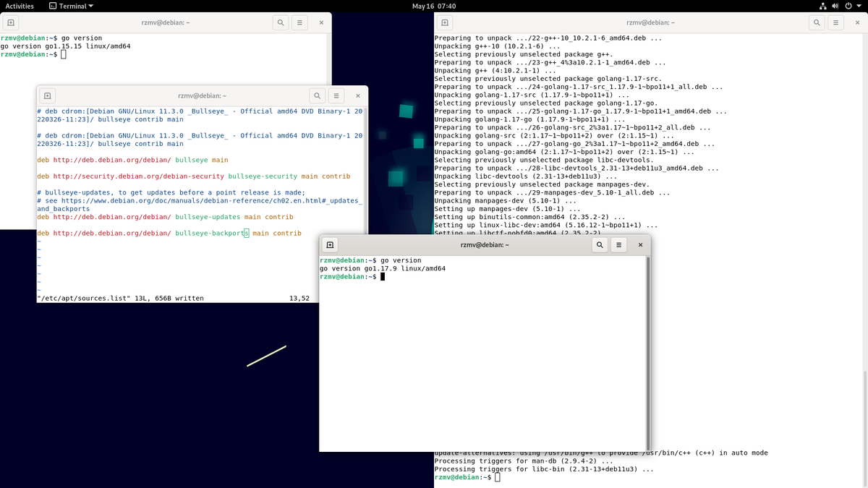The image size is (868, 488).
Task: Click the 'deb http://deb.debian.org/debian/ bullseye main' line
Action: (132, 160)
